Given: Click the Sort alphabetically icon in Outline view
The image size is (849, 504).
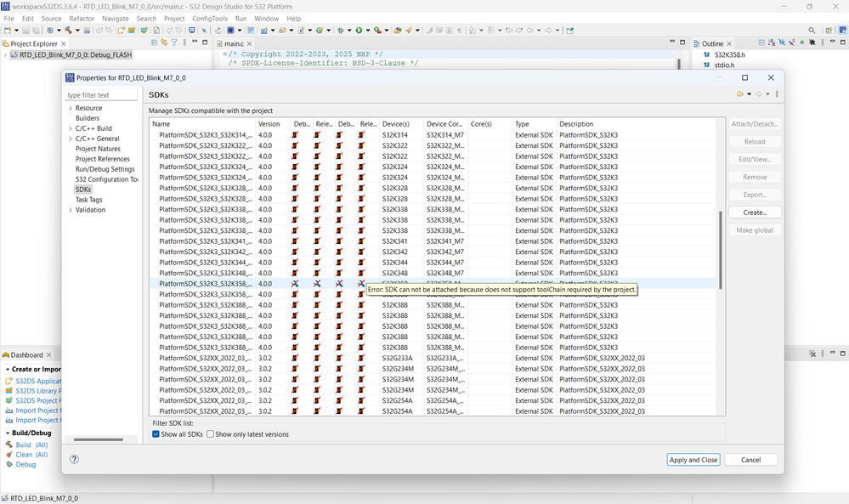Looking at the screenshot, I should (x=772, y=42).
